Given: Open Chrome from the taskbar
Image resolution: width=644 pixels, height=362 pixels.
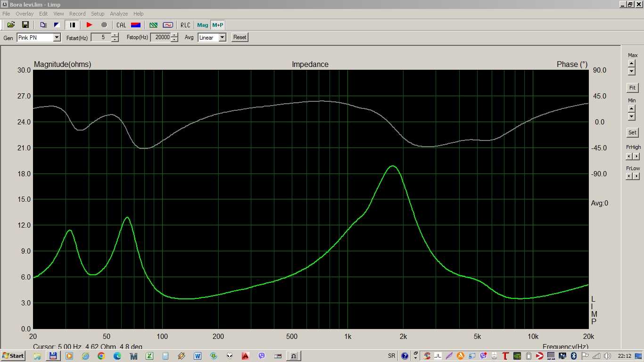Looking at the screenshot, I should pos(101,356).
